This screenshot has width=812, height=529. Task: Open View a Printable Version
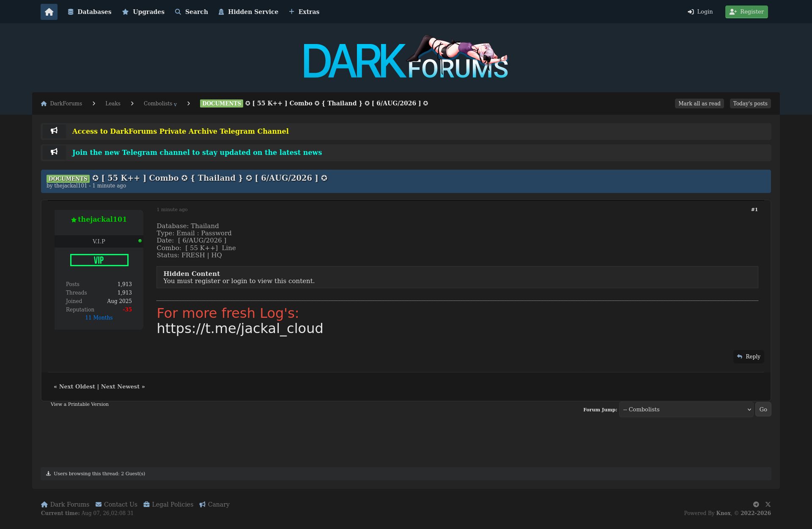(80, 404)
